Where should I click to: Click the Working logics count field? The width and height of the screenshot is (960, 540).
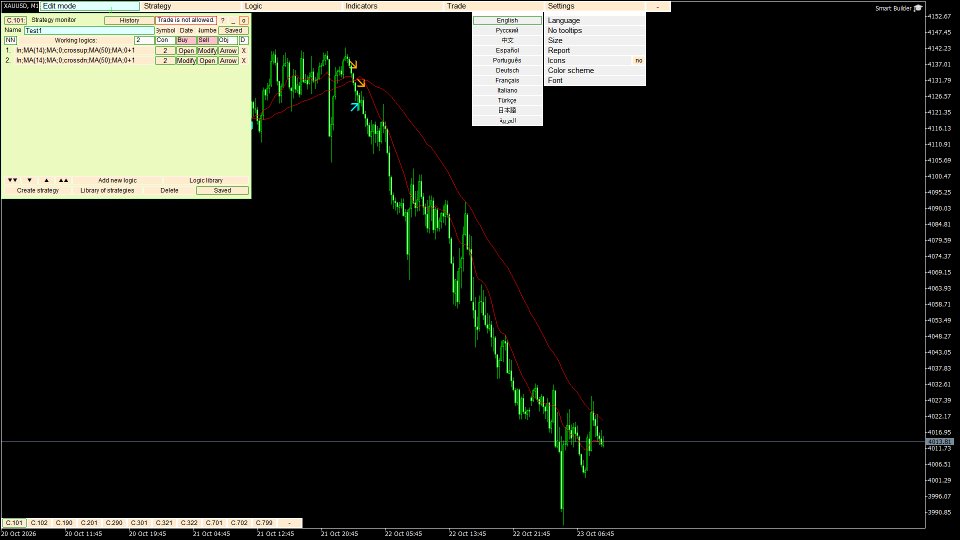click(144, 40)
